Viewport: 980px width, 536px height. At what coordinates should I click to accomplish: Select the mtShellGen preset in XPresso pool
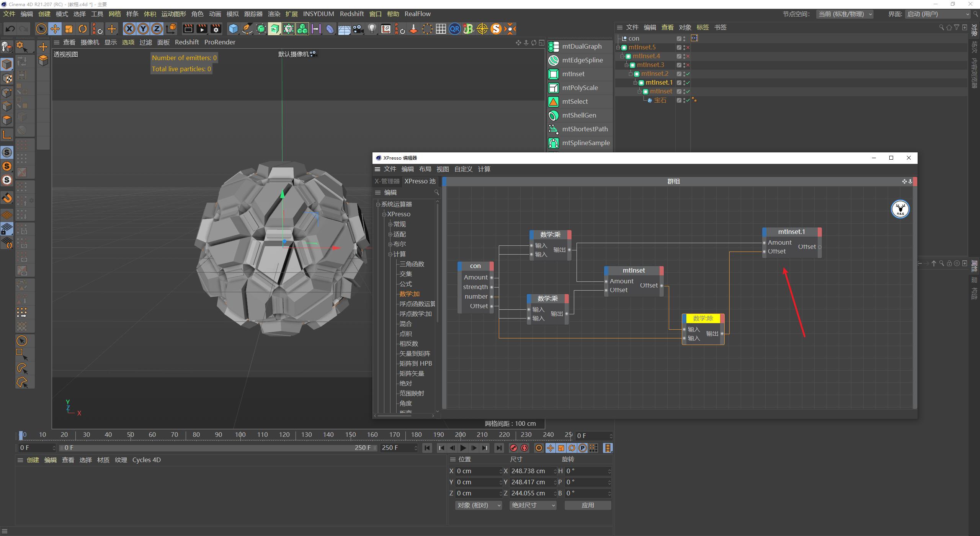pos(578,115)
